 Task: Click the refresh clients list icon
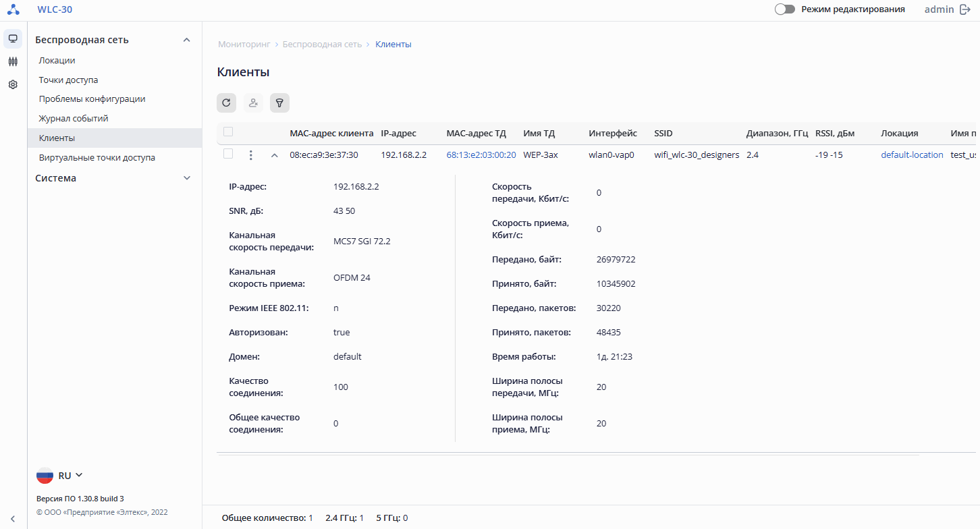click(226, 103)
